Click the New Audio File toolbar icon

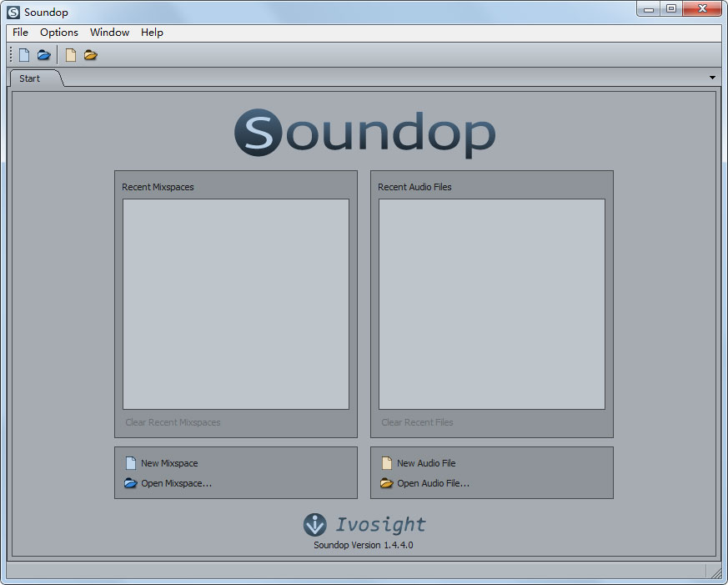[x=71, y=55]
